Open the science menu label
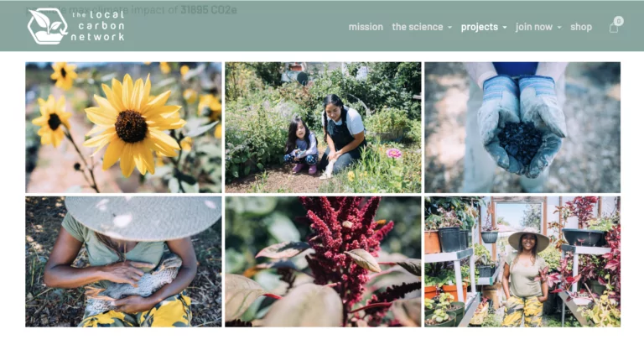Viewport: 644px width, 345px height. (x=418, y=27)
